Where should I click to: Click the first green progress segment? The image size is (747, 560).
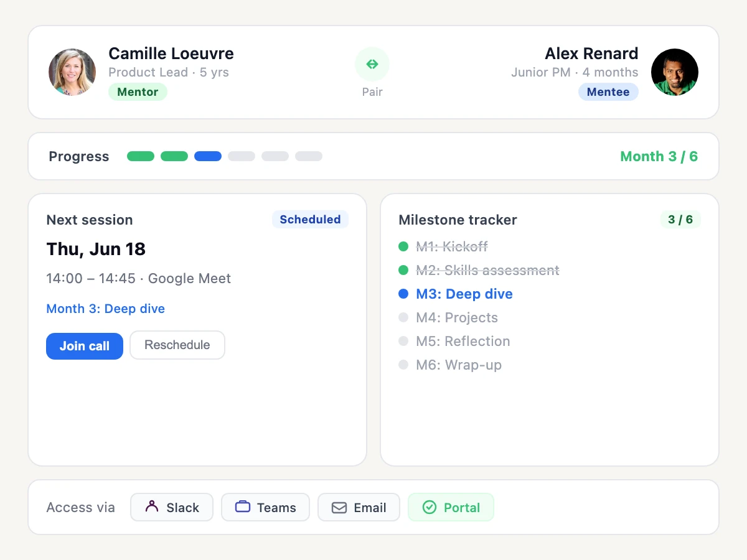click(141, 156)
